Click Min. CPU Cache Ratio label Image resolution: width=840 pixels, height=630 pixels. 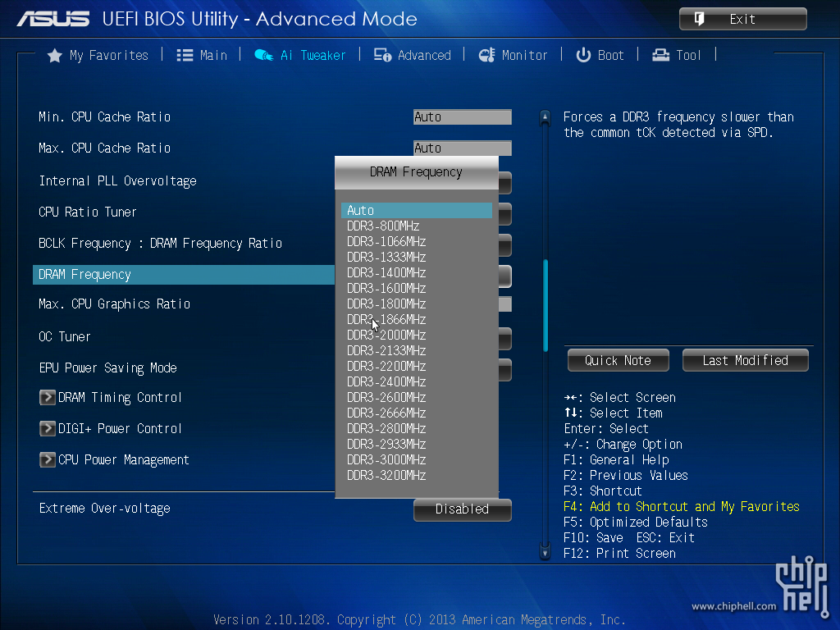point(104,116)
